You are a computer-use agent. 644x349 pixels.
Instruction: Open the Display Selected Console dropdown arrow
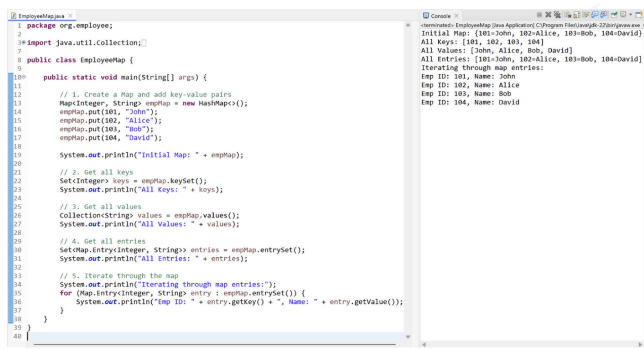tap(630, 15)
